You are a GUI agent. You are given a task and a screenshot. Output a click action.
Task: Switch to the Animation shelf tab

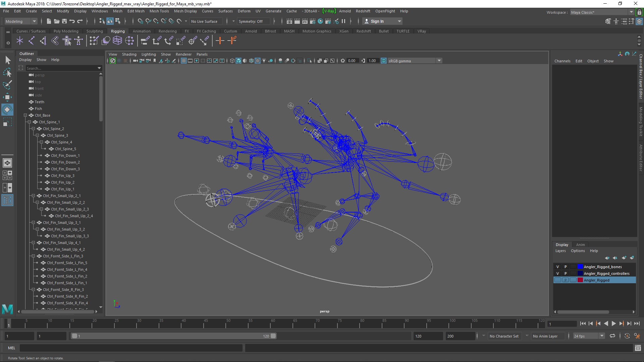(x=142, y=31)
